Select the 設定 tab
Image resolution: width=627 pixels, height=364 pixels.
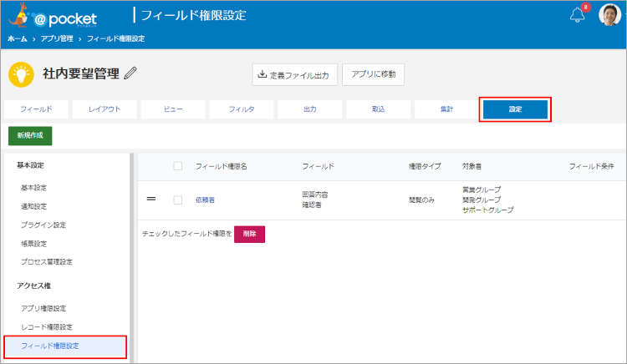(516, 109)
